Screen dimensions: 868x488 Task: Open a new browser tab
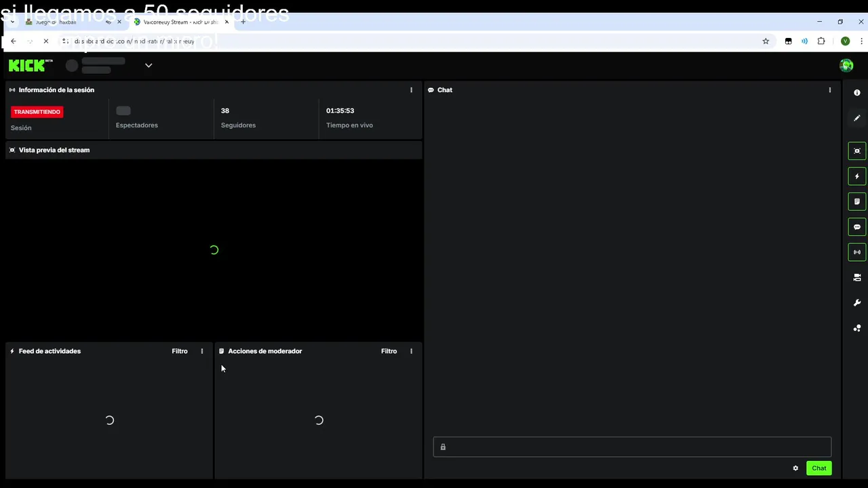pos(243,22)
